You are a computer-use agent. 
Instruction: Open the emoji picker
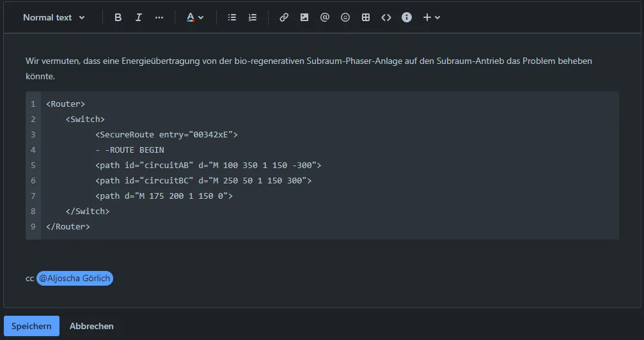(345, 17)
